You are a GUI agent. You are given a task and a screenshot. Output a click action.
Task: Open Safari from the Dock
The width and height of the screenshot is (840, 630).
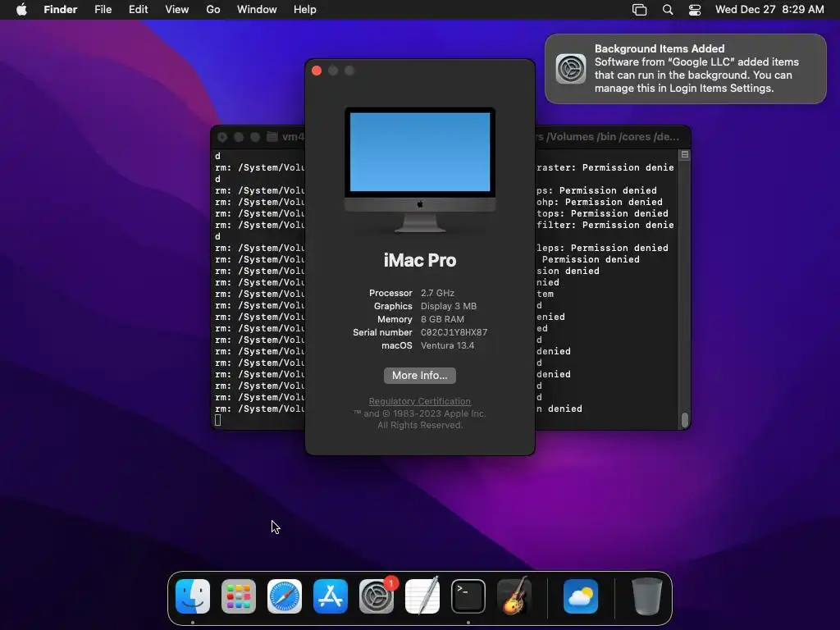coord(285,596)
